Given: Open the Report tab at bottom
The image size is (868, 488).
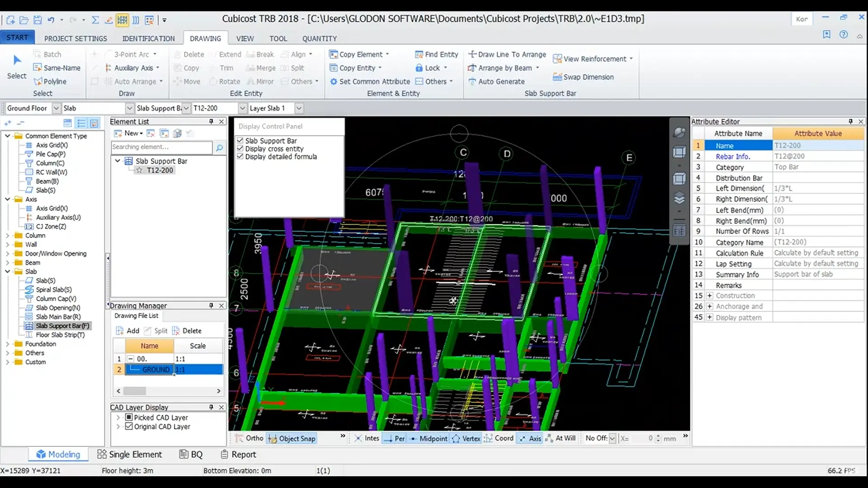Looking at the screenshot, I should [238, 455].
